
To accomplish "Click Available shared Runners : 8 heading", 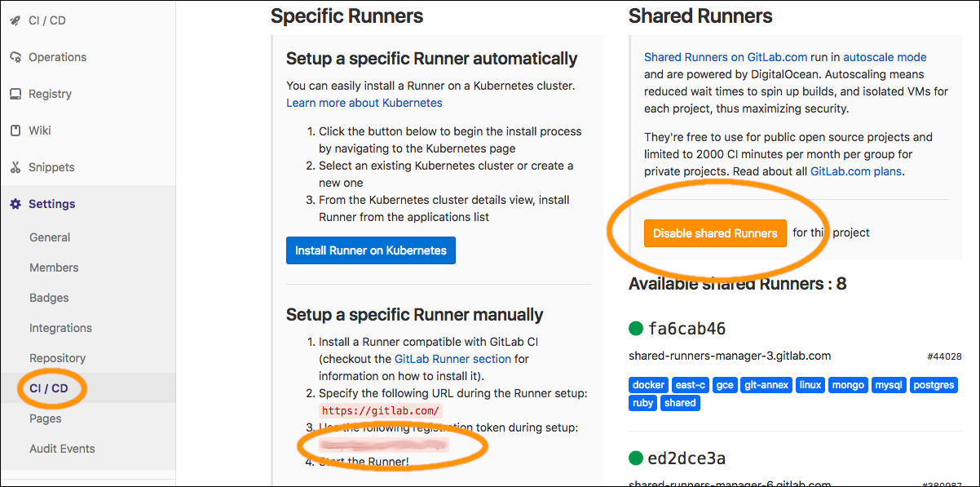I will (x=737, y=284).
